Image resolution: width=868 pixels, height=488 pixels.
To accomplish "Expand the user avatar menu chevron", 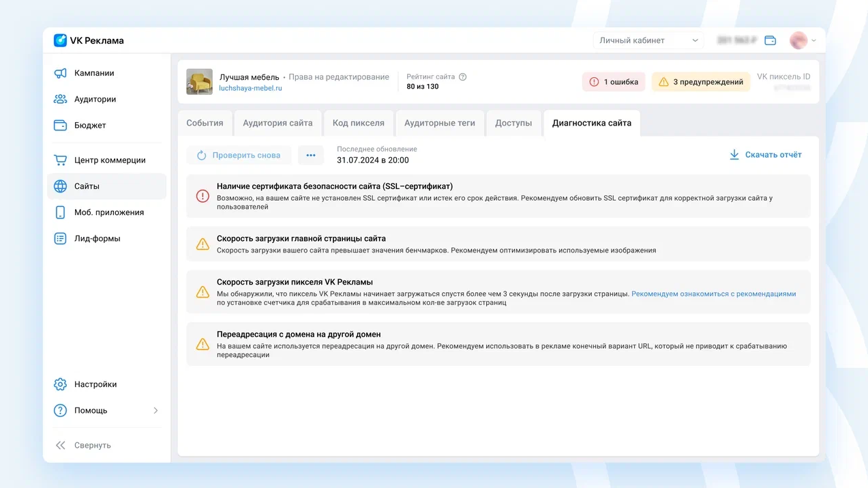I will click(x=813, y=40).
